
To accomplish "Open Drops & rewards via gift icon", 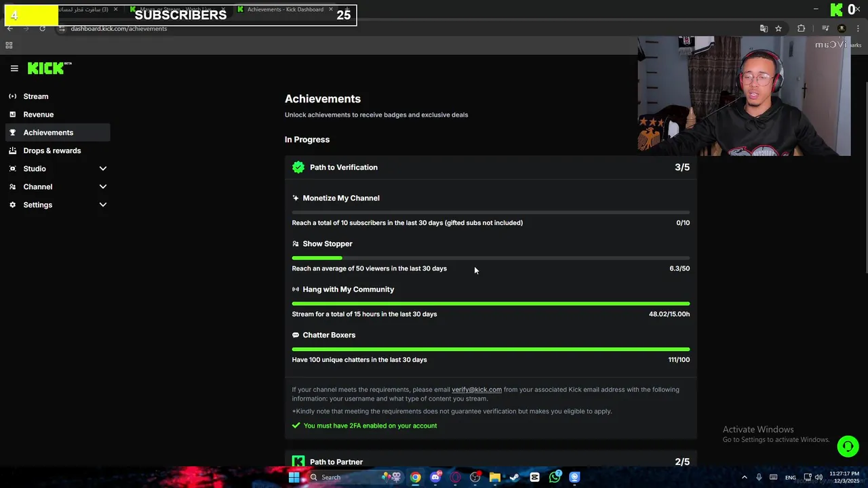I will 12,150.
